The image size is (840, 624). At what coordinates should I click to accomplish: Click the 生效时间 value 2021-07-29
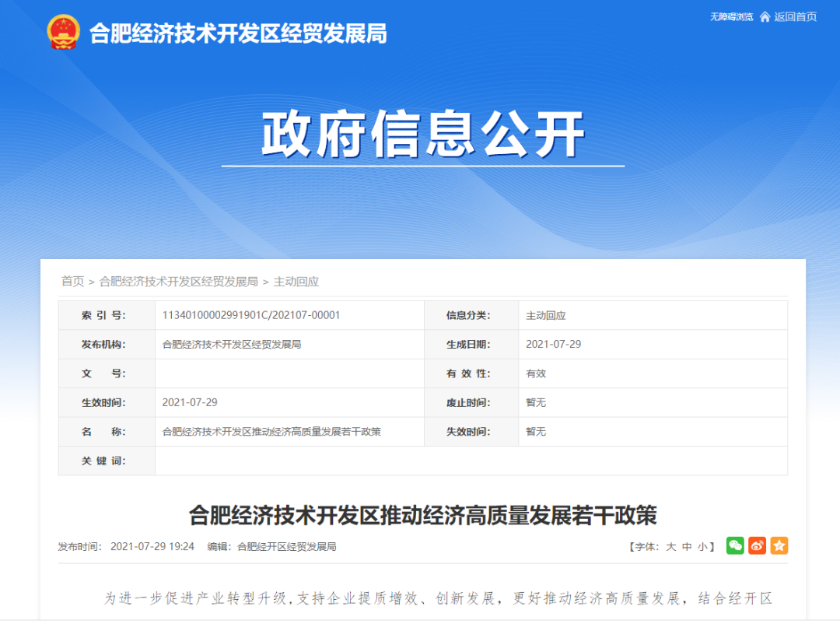190,402
